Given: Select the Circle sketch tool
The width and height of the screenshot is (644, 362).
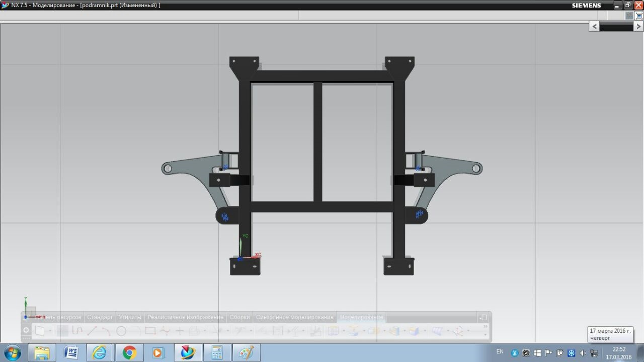Looking at the screenshot, I should (x=121, y=331).
